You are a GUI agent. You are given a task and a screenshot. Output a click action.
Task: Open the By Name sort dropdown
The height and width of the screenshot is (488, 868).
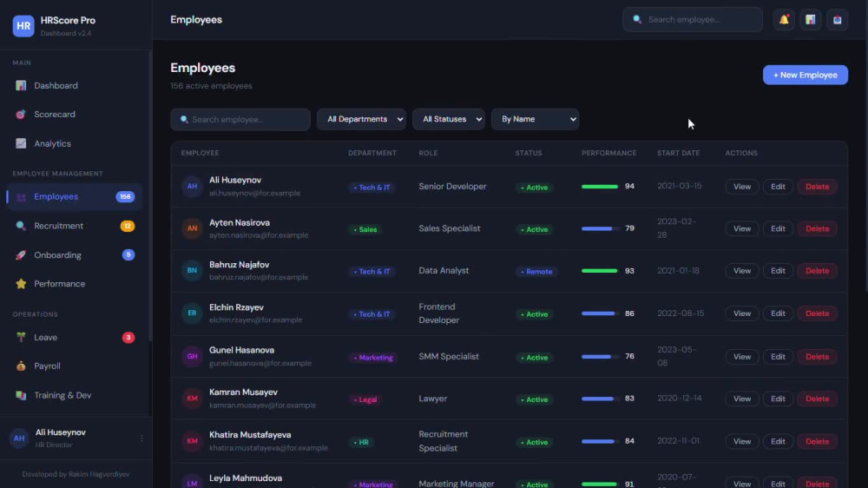click(536, 119)
